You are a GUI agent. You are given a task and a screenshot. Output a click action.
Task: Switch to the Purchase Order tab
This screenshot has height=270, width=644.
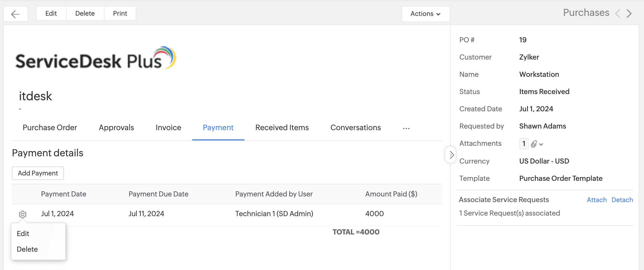(x=50, y=128)
